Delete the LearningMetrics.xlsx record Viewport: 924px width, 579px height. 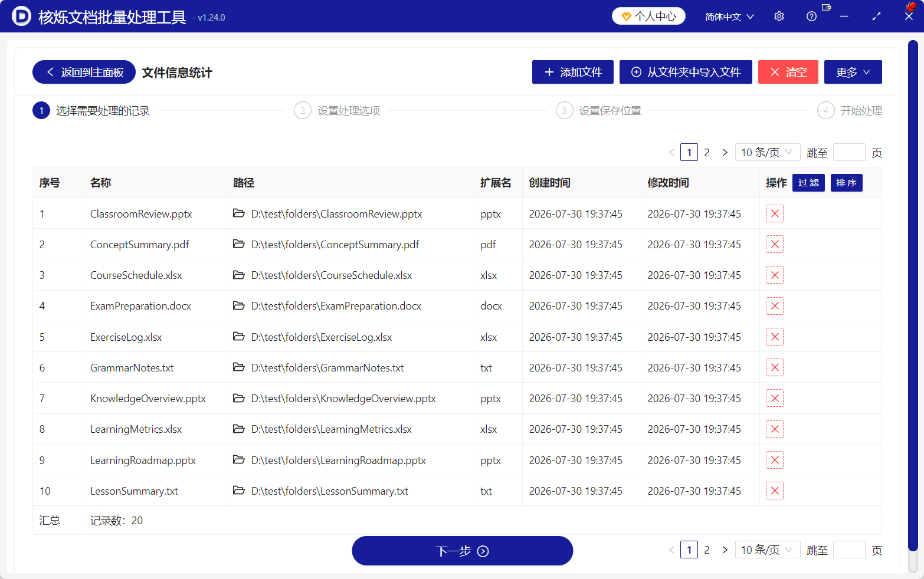(774, 429)
